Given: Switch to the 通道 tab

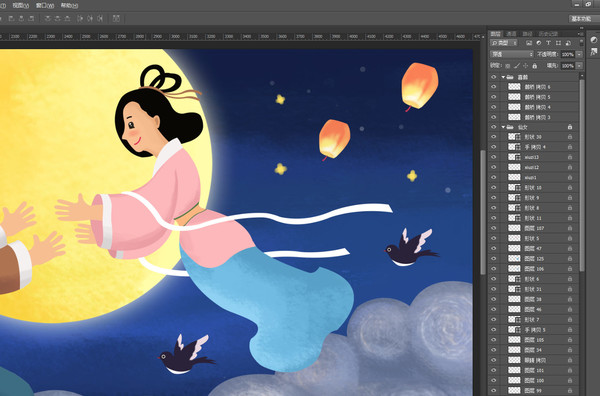Looking at the screenshot, I should tap(511, 34).
